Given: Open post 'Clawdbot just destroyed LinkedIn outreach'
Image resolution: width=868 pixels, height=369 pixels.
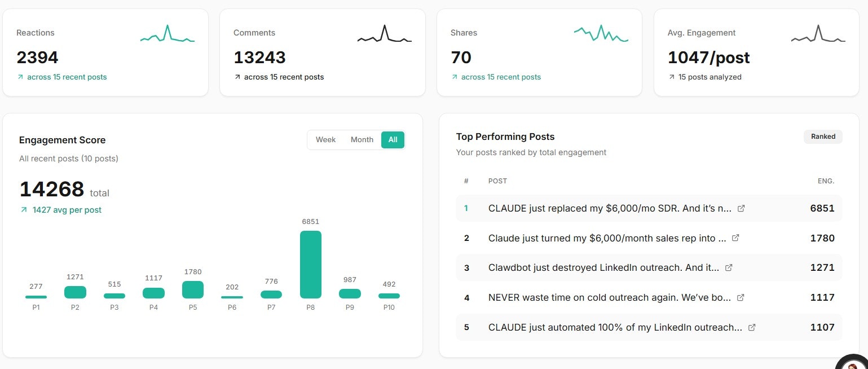Looking at the screenshot, I should [603, 267].
